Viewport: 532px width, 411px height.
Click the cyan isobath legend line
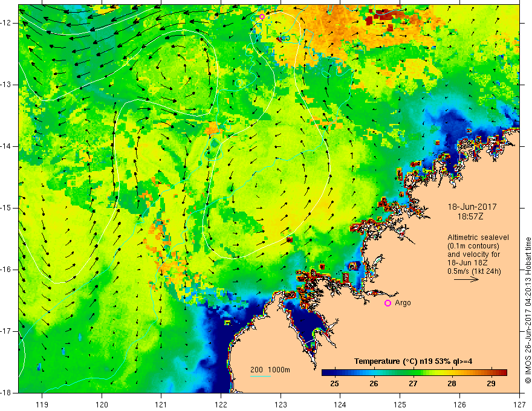pyautogui.click(x=261, y=376)
